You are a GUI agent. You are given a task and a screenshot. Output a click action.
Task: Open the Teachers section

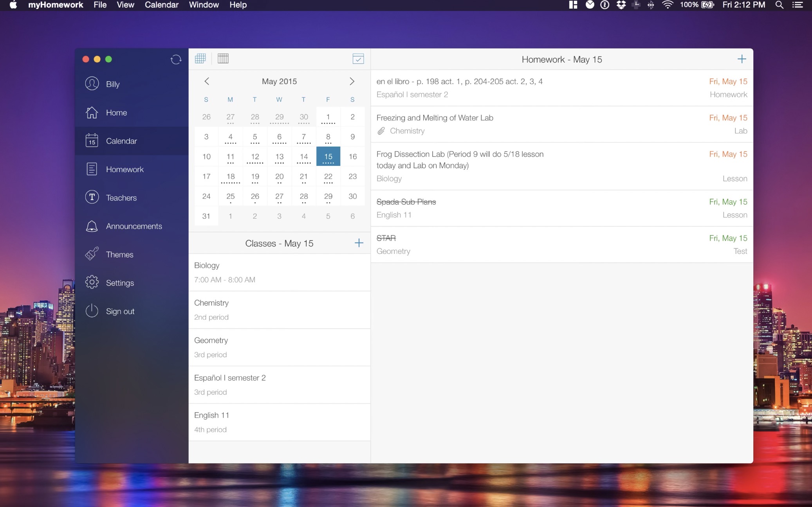pos(121,198)
